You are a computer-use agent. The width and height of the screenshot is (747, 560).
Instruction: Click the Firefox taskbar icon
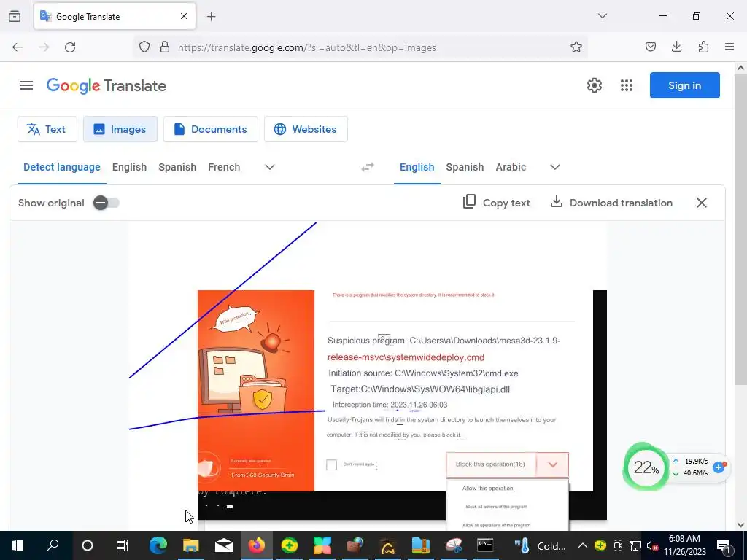(256, 545)
